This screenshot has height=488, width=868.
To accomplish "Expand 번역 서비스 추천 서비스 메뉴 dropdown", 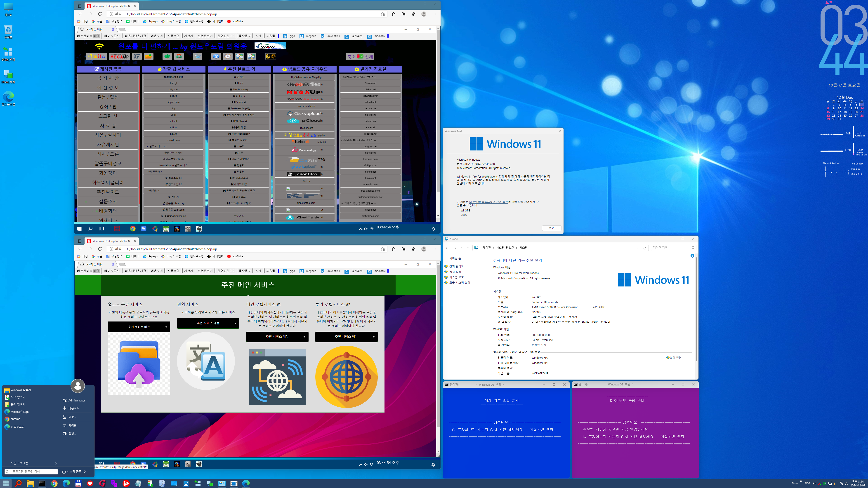I will (x=208, y=323).
